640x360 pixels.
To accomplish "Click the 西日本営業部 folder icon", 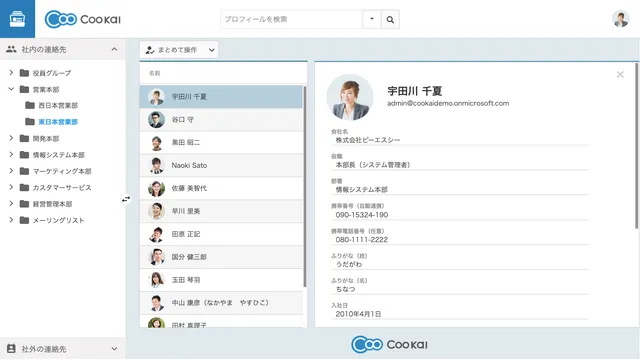I will click(x=30, y=105).
